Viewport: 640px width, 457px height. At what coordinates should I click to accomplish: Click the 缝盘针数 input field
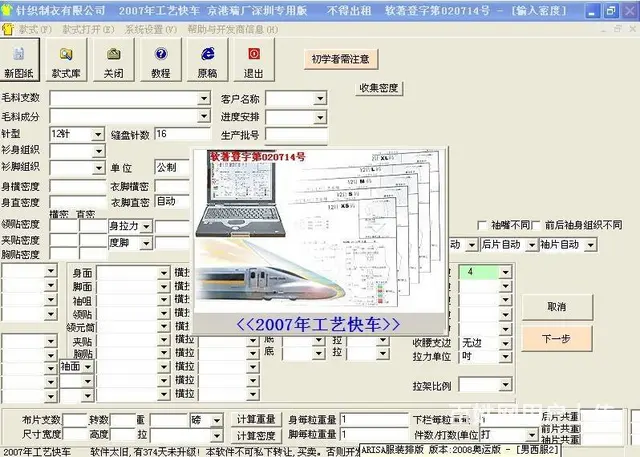point(188,134)
